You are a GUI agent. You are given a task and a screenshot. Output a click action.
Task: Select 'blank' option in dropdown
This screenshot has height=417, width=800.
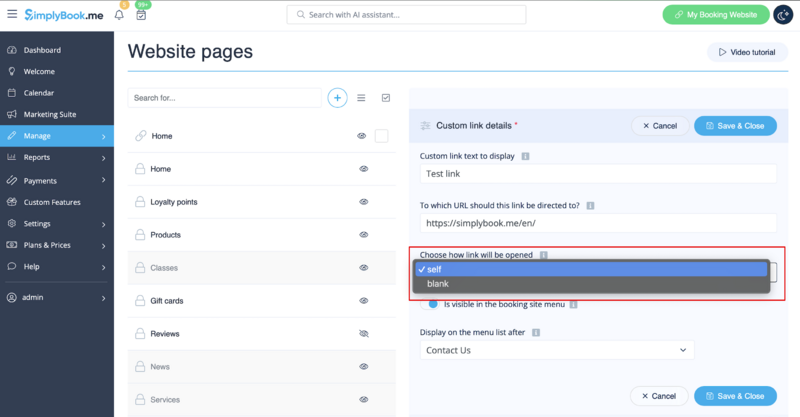[591, 284]
